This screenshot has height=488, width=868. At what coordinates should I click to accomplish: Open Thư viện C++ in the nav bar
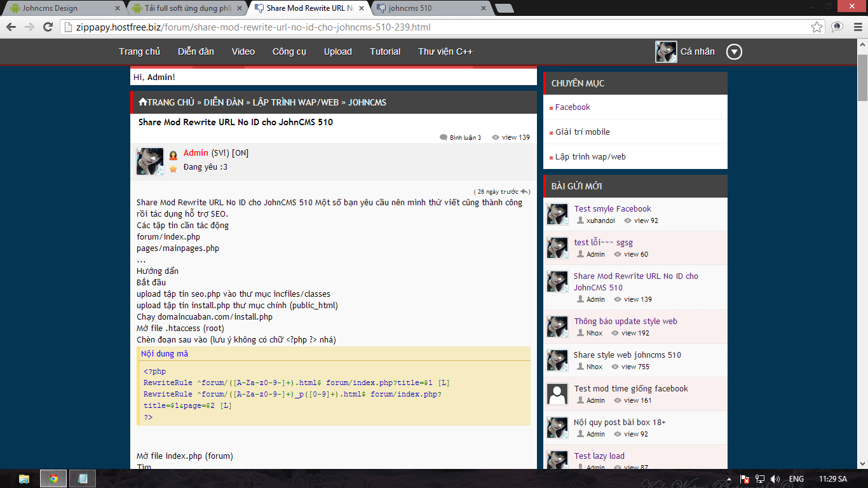point(445,52)
